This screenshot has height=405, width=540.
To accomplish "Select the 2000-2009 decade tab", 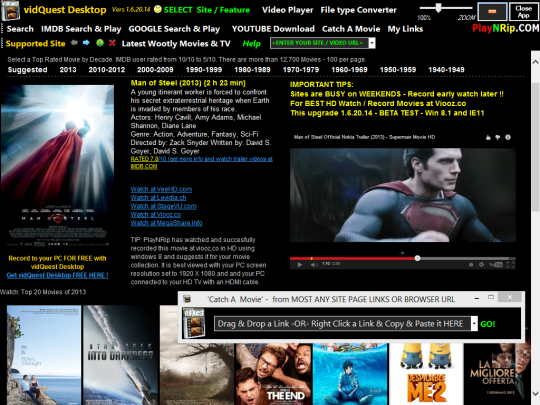I will [x=155, y=70].
